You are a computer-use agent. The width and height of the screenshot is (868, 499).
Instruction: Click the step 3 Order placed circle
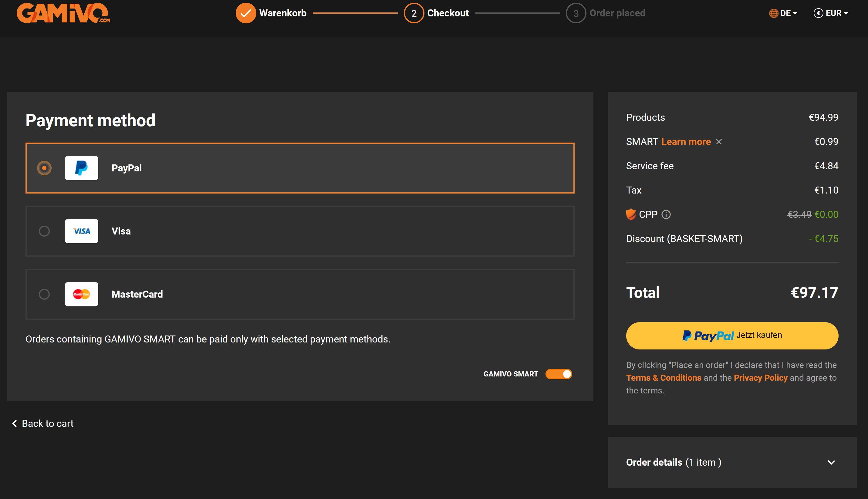point(576,13)
